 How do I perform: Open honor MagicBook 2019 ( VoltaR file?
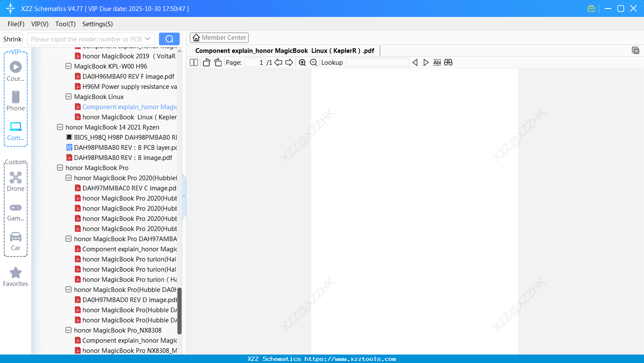pos(129,56)
